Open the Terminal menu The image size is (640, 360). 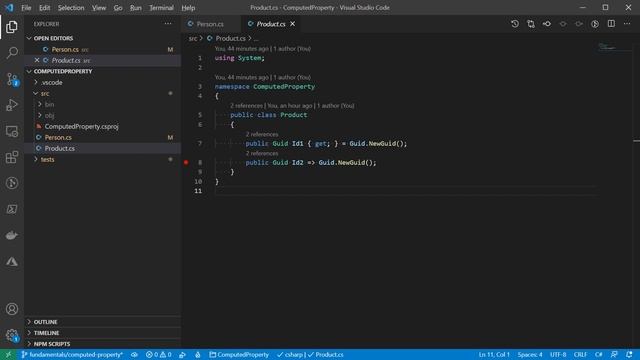click(x=161, y=7)
